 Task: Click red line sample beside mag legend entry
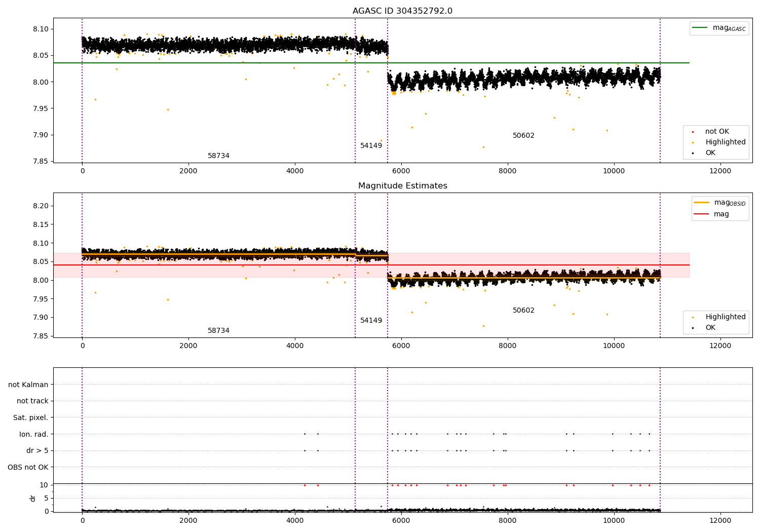[702, 214]
